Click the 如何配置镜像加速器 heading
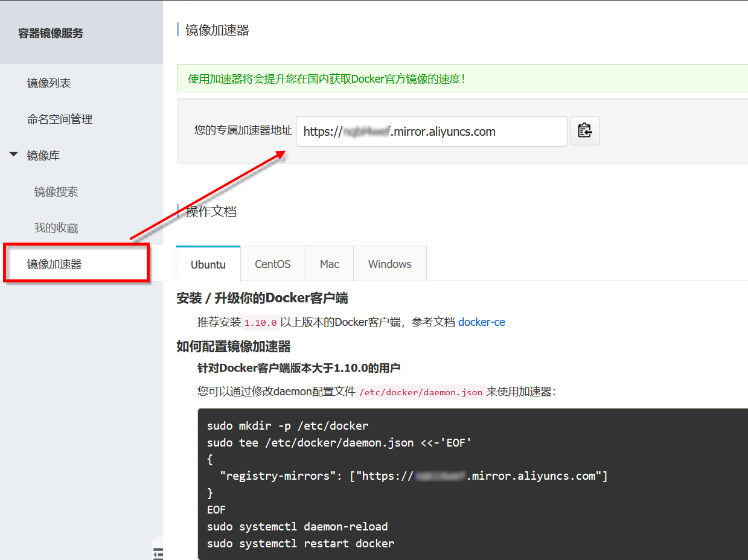748x560 pixels. tap(234, 346)
